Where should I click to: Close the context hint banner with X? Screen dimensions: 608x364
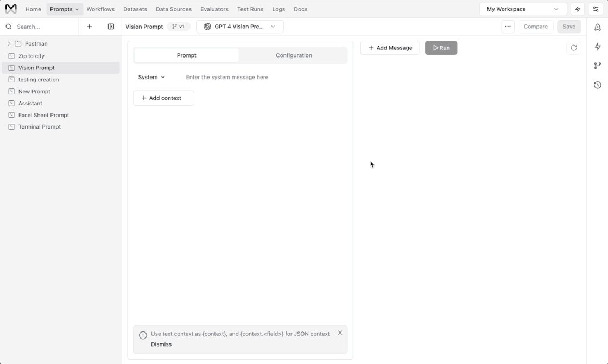click(340, 333)
